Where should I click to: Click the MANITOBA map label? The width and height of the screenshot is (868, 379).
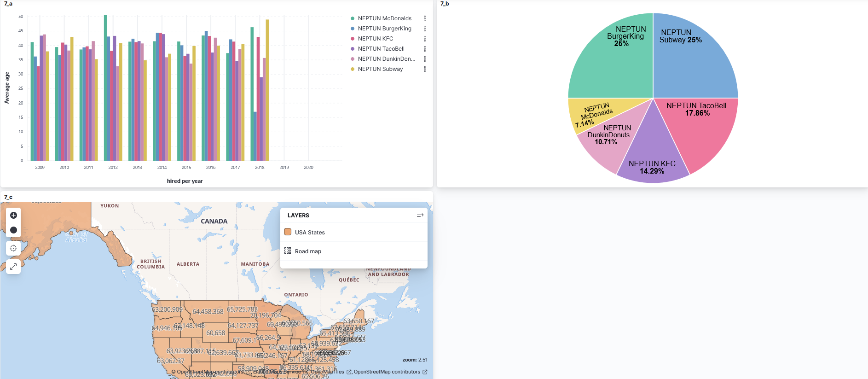click(x=255, y=264)
